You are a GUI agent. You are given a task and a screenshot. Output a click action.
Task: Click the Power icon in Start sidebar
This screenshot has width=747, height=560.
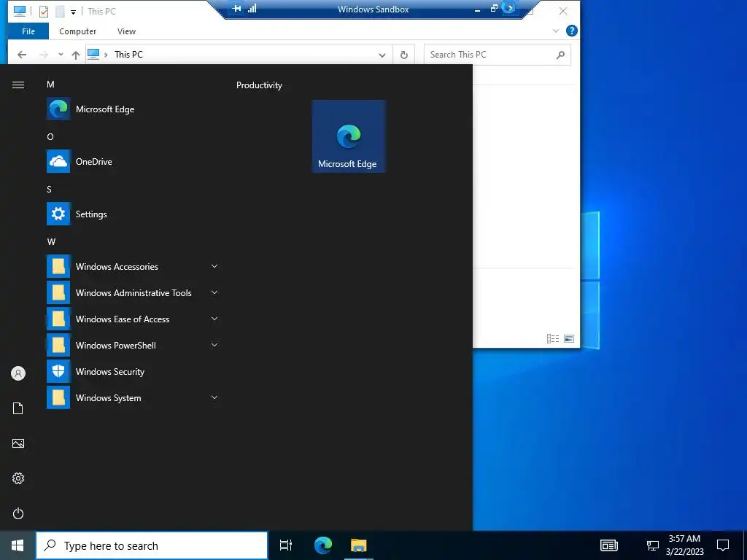point(18,513)
